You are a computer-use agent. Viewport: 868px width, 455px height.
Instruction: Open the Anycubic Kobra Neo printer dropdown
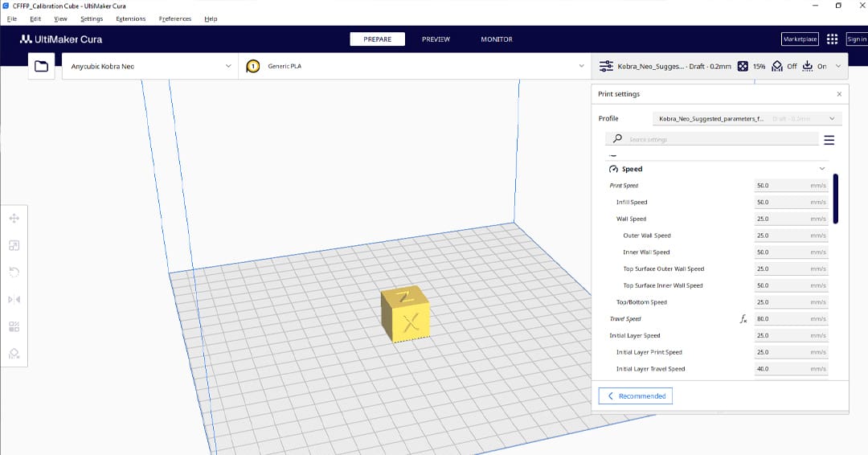[x=150, y=67]
